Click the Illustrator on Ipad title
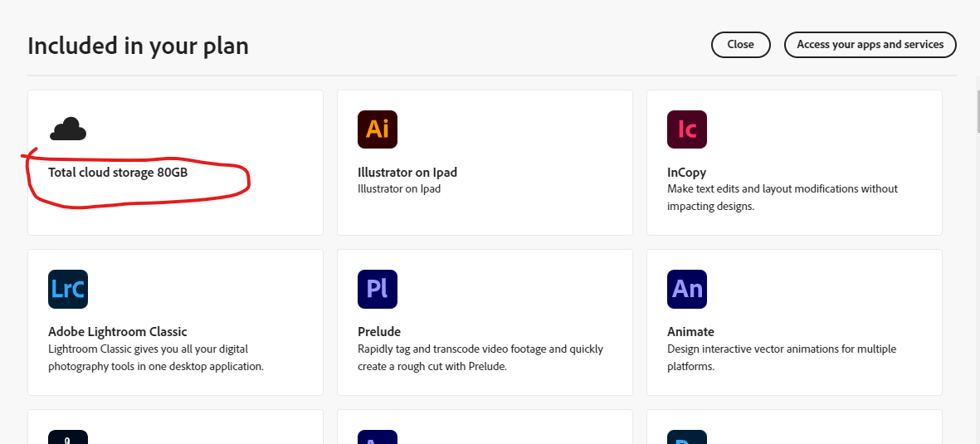This screenshot has height=444, width=980. tap(407, 173)
